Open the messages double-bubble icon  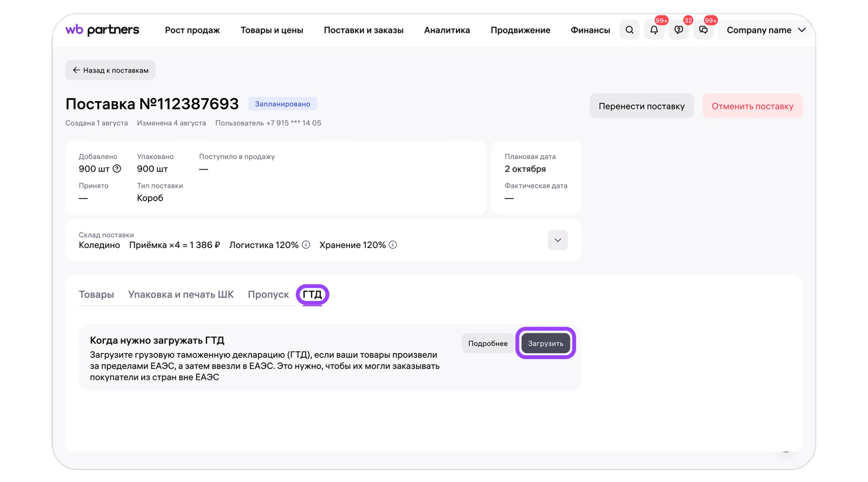click(703, 30)
